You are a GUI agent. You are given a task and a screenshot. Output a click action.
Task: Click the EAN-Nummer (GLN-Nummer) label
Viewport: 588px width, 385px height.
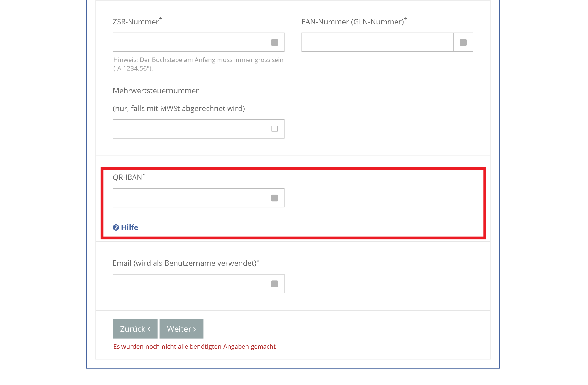tap(354, 22)
